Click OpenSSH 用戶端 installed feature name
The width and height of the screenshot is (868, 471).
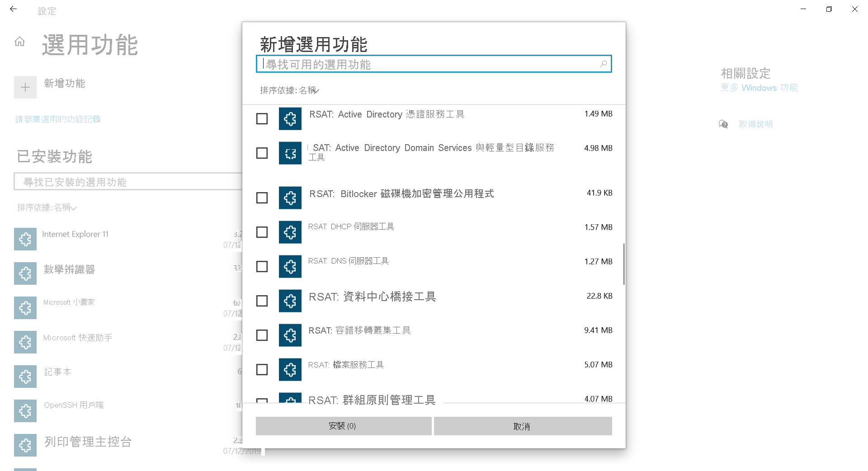coord(74,405)
